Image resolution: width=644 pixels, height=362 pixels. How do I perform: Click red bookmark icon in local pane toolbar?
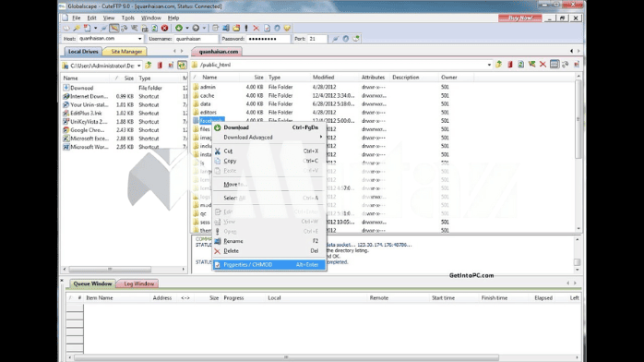[160, 66]
